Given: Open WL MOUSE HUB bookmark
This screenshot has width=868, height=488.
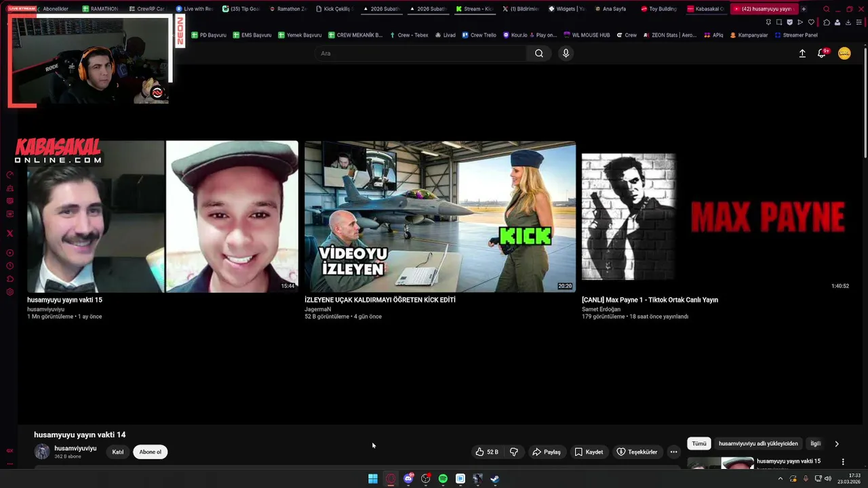Looking at the screenshot, I should pos(587,35).
